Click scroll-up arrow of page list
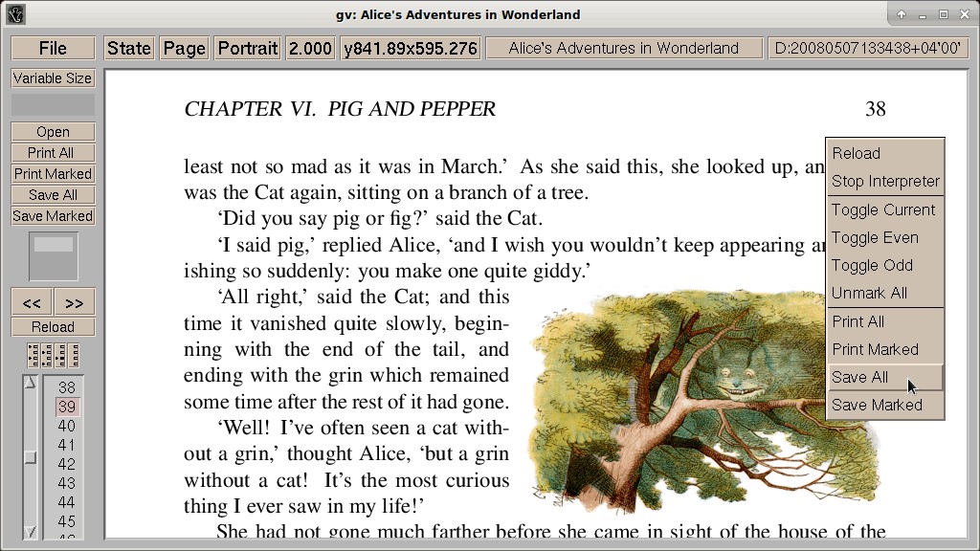The width and height of the screenshot is (980, 551). tap(30, 383)
